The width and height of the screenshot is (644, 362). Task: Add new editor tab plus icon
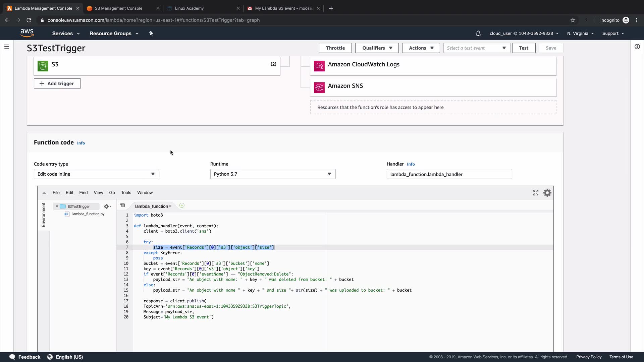tap(182, 205)
